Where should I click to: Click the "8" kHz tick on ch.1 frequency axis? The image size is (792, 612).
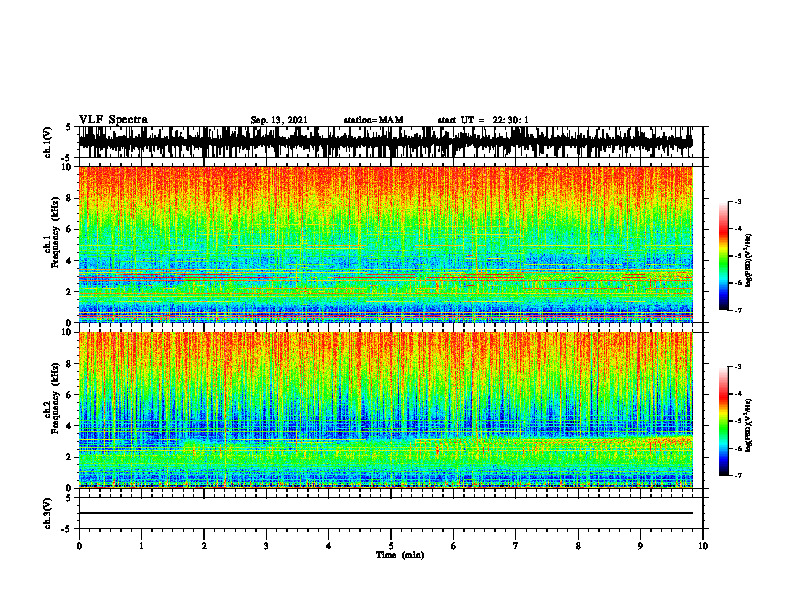tap(69, 198)
